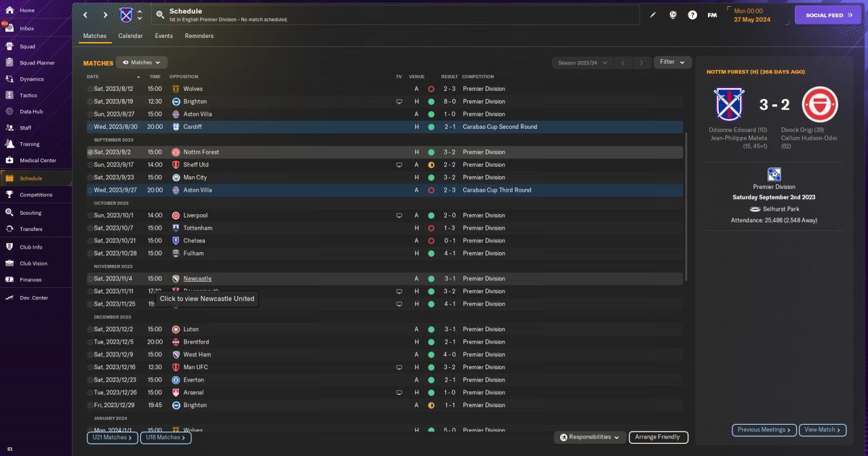Open the Finances section
Image resolution: width=868 pixels, height=456 pixels.
(x=31, y=280)
